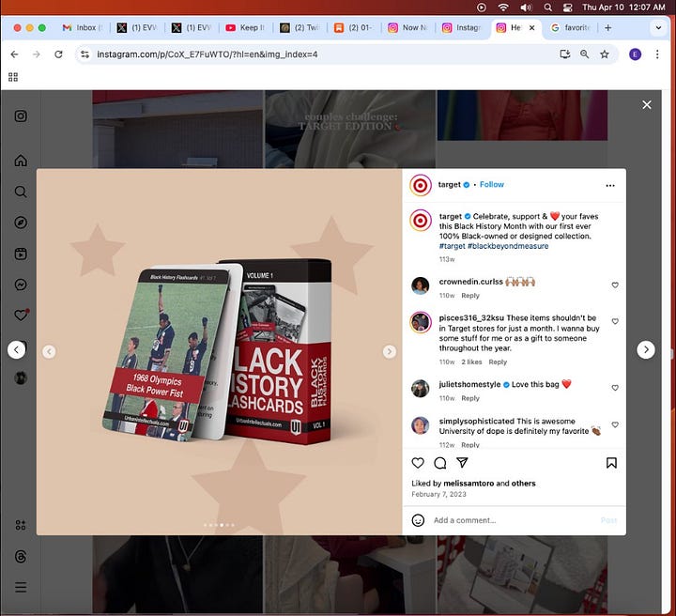
Task: Go to Instagram Home feed icon
Action: point(21,161)
